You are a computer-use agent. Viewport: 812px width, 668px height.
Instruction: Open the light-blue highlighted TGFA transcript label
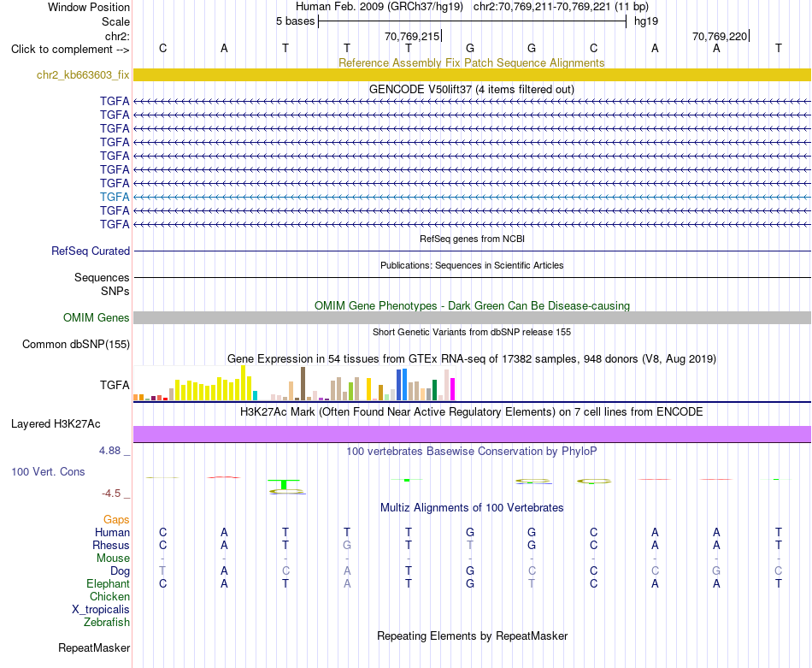tap(115, 197)
